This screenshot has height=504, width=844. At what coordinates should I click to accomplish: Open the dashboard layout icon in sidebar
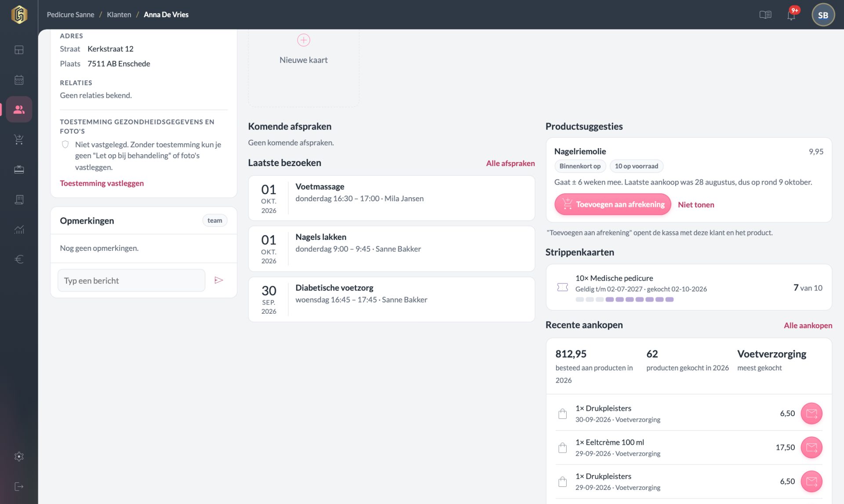(x=19, y=50)
